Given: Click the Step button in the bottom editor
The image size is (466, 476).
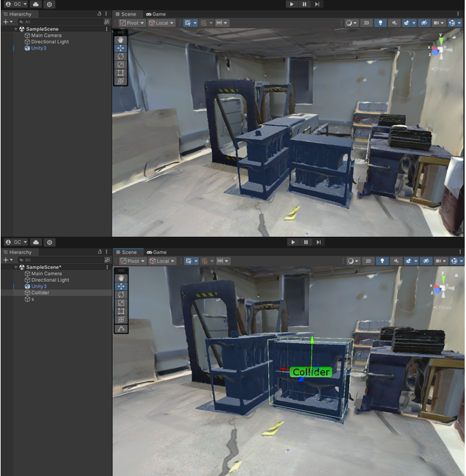Looking at the screenshot, I should click(318, 243).
